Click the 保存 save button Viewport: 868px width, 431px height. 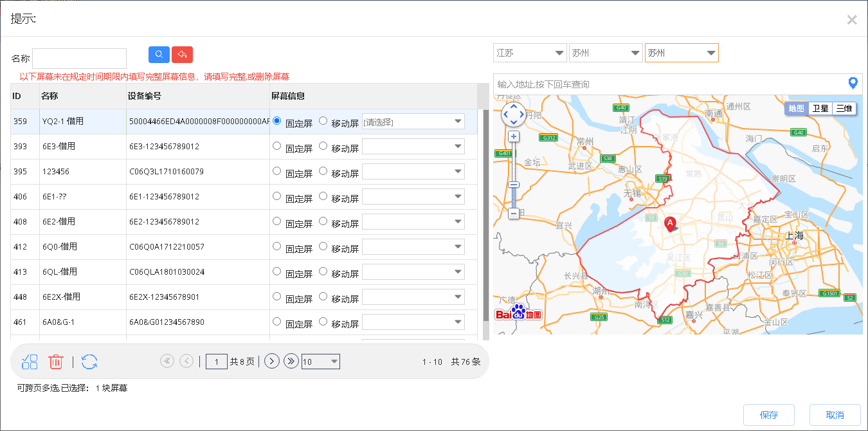769,415
